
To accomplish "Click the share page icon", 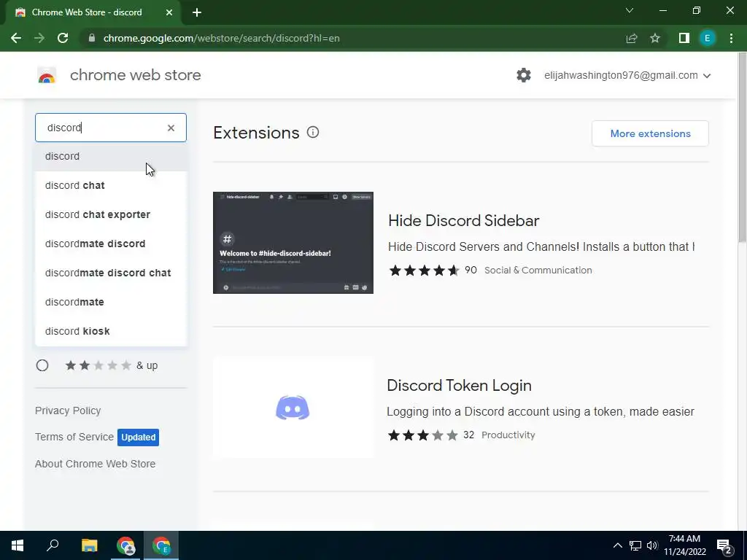I will 632,38.
